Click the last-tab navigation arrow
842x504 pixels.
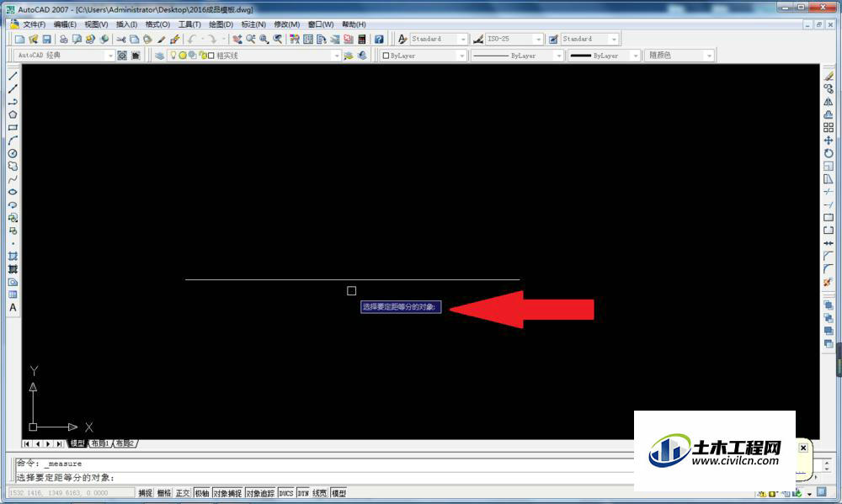coord(59,444)
